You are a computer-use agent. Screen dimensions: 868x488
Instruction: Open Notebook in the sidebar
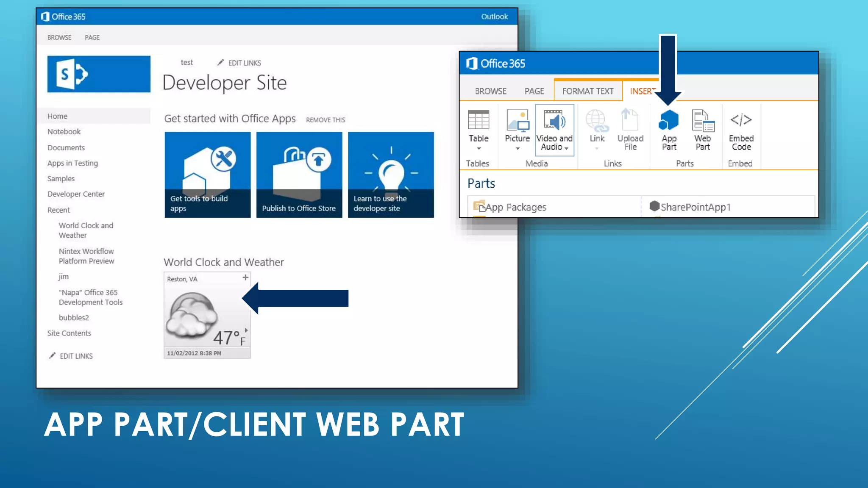(x=64, y=132)
